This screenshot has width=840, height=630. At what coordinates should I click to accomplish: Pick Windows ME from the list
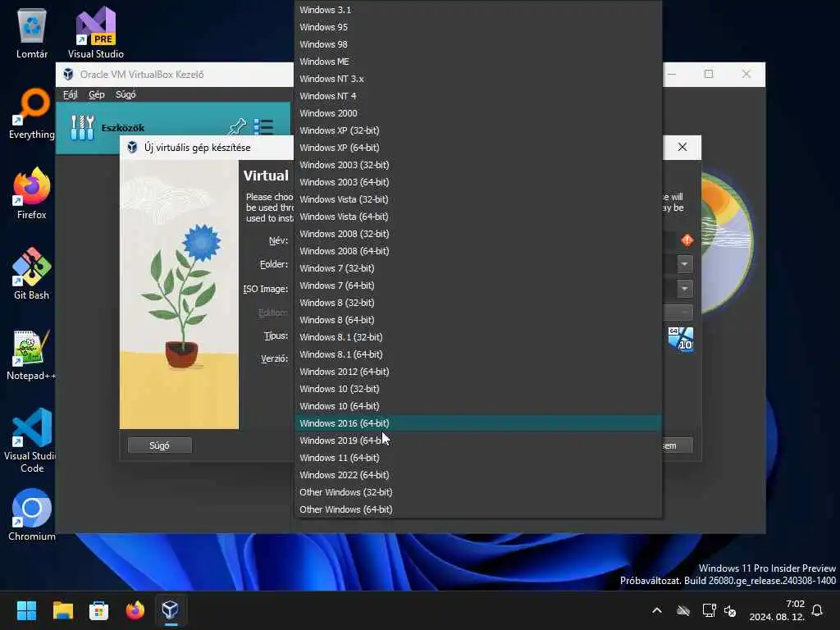click(x=478, y=61)
